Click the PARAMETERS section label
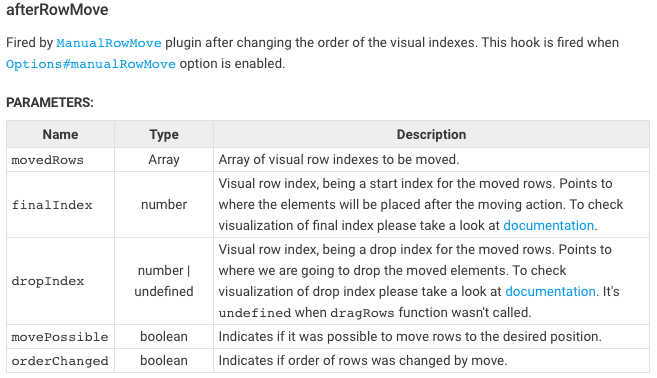657x378 pixels. tap(50, 102)
